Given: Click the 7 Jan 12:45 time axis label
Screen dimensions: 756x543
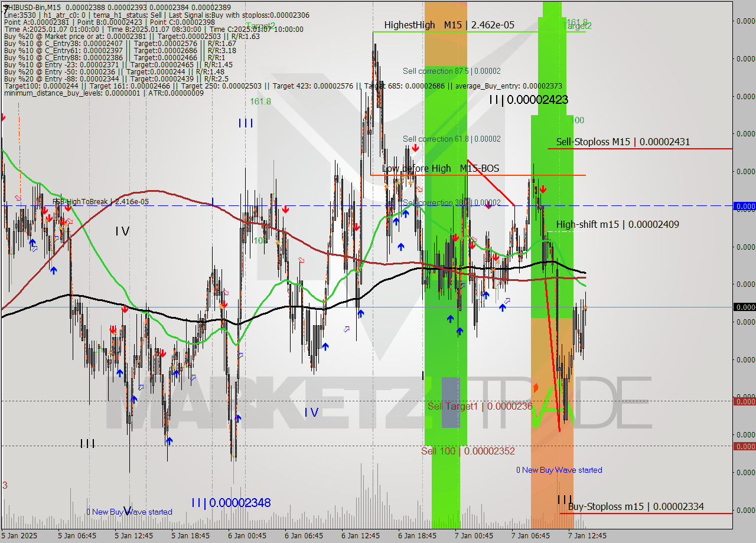Looking at the screenshot, I should 588,536.
